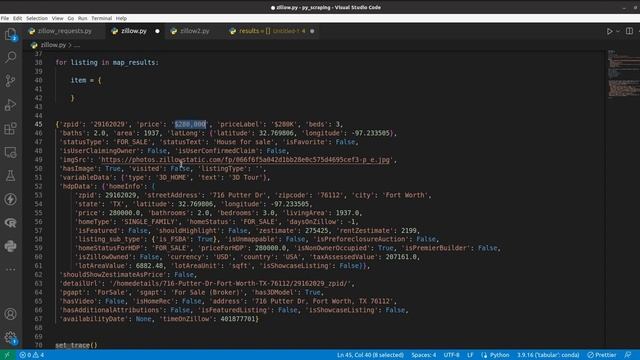Change file encoding UTF-8

coord(451,355)
